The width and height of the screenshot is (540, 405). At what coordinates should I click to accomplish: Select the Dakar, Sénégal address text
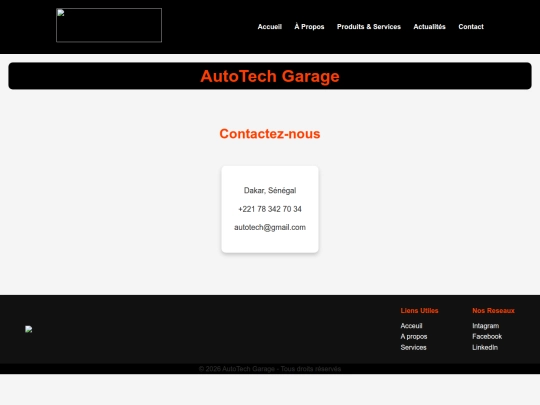tap(270, 190)
